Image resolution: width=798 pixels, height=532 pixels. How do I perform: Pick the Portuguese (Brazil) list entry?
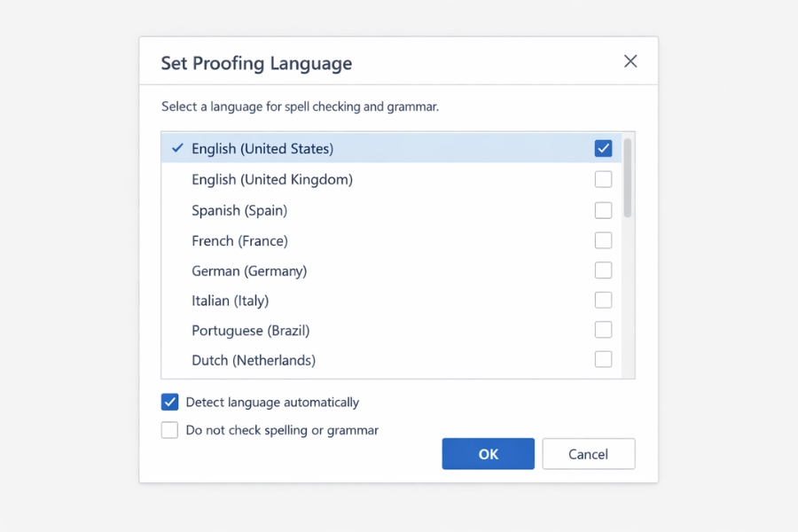(x=250, y=330)
